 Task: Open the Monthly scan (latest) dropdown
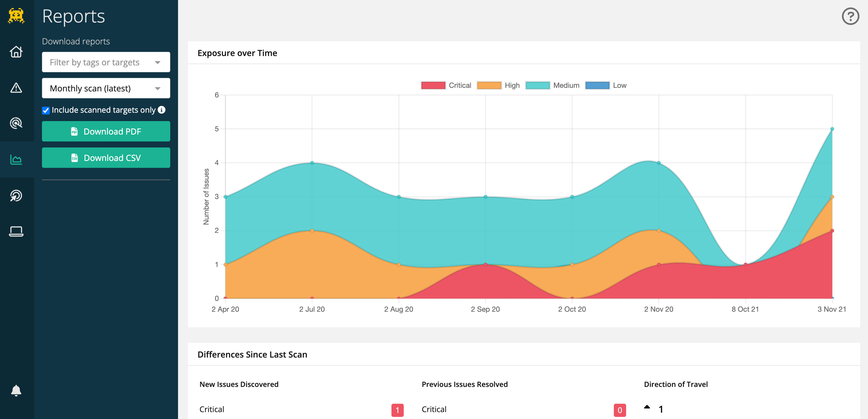106,88
